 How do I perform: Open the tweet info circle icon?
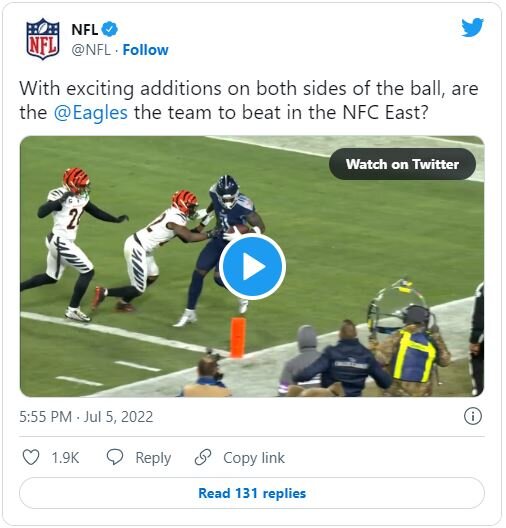click(x=473, y=416)
